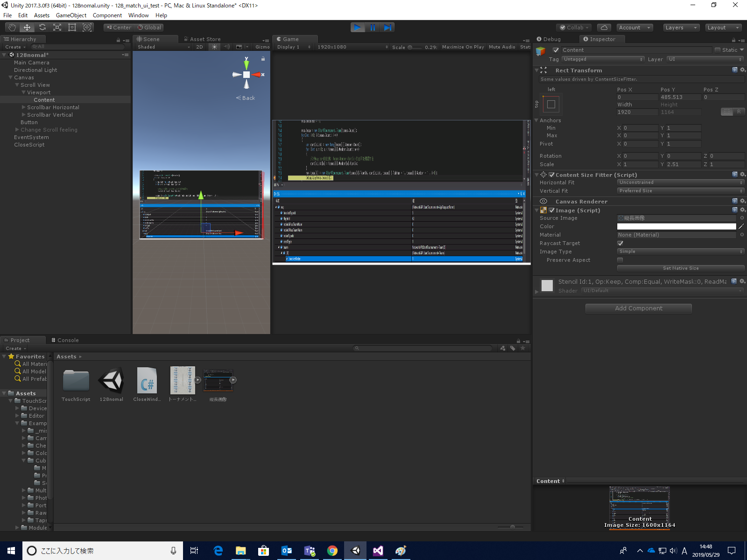The height and width of the screenshot is (560, 747).
Task: Enable the Preserve Aspect checkbox
Action: (x=620, y=260)
